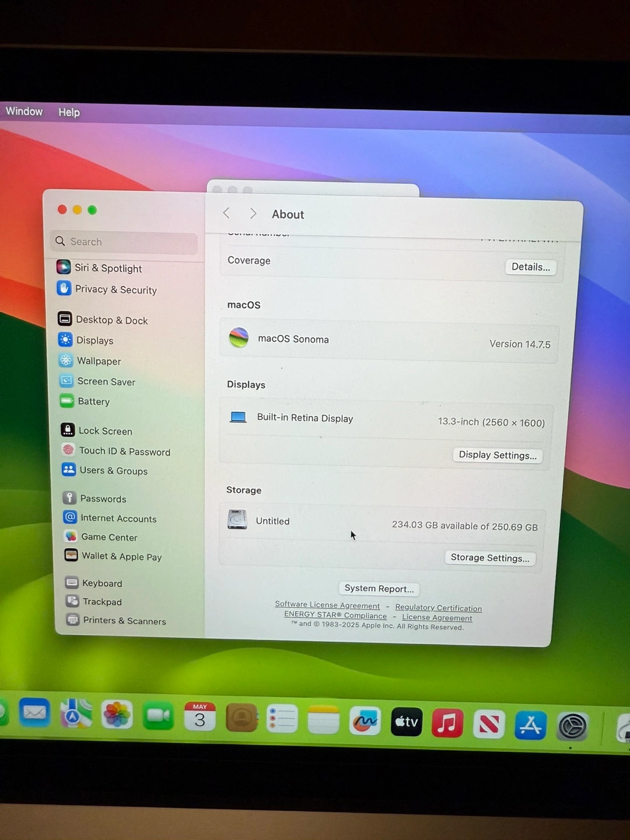Open Calendar showing May 3
630x840 pixels.
click(200, 717)
